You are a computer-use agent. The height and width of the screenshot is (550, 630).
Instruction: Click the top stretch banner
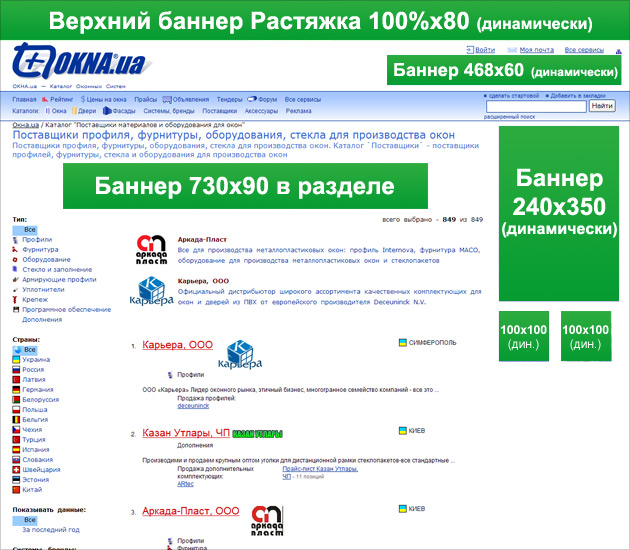315,20
